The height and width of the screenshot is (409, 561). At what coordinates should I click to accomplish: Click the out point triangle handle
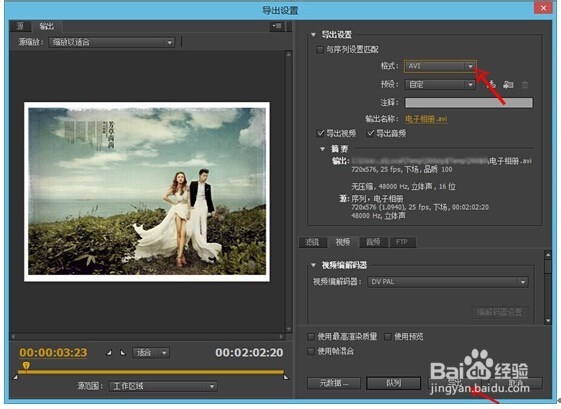[x=286, y=377]
